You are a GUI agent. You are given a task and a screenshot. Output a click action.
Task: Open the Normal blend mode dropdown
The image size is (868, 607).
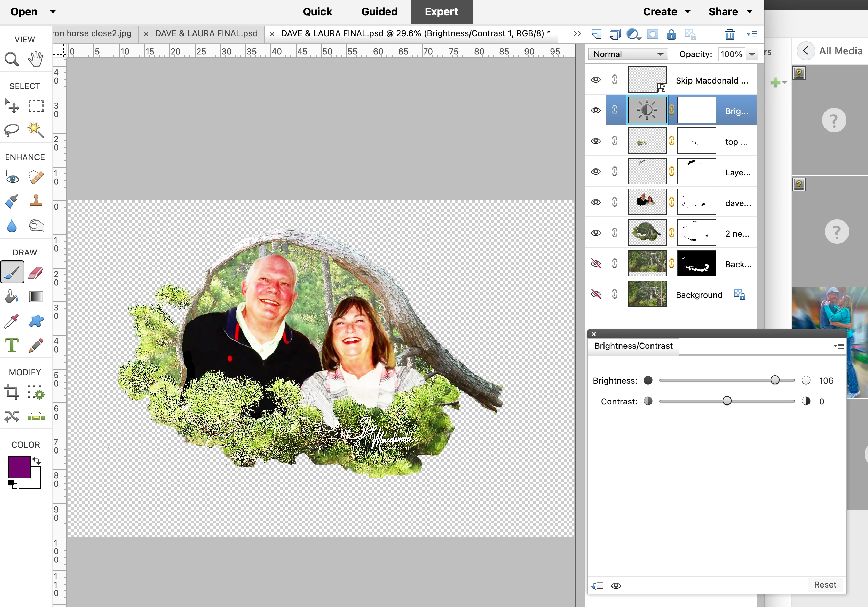[x=628, y=54]
